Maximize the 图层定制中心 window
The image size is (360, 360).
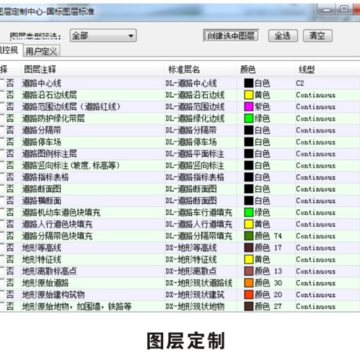click(343, 9)
